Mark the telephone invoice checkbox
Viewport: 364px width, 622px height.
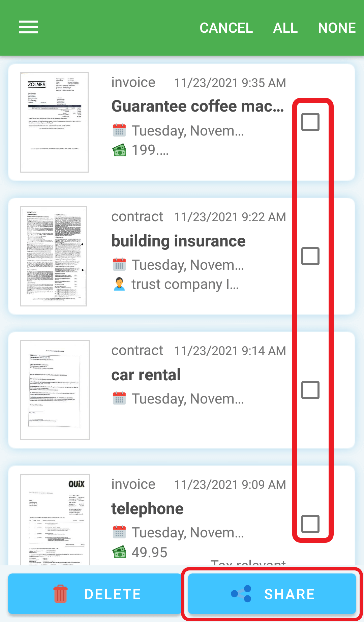coord(310,524)
